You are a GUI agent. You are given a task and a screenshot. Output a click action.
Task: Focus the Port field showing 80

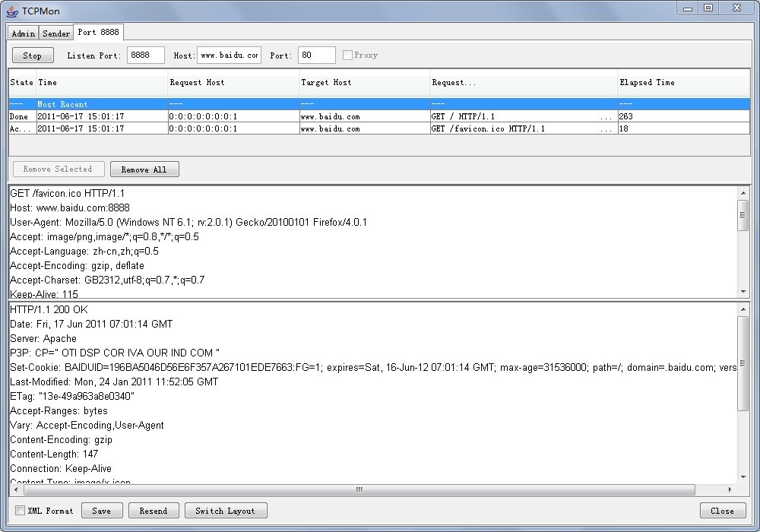coord(316,55)
